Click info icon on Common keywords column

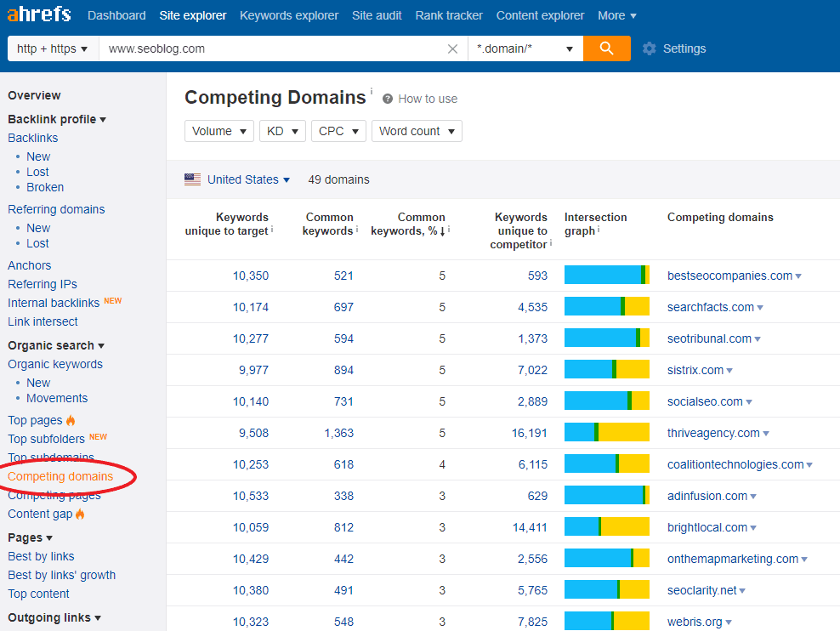[x=357, y=230]
